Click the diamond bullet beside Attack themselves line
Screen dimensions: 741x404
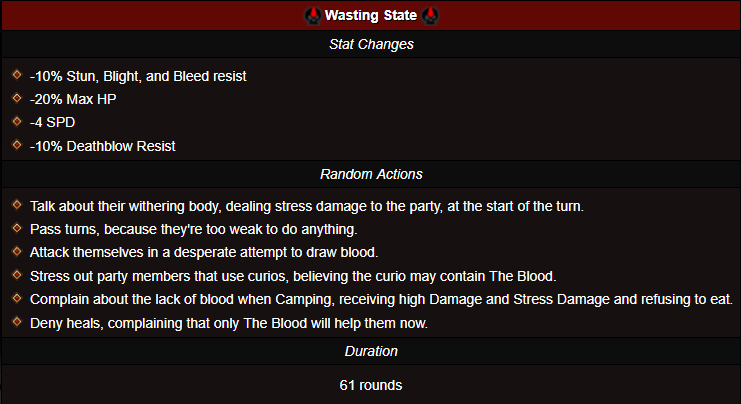17,252
